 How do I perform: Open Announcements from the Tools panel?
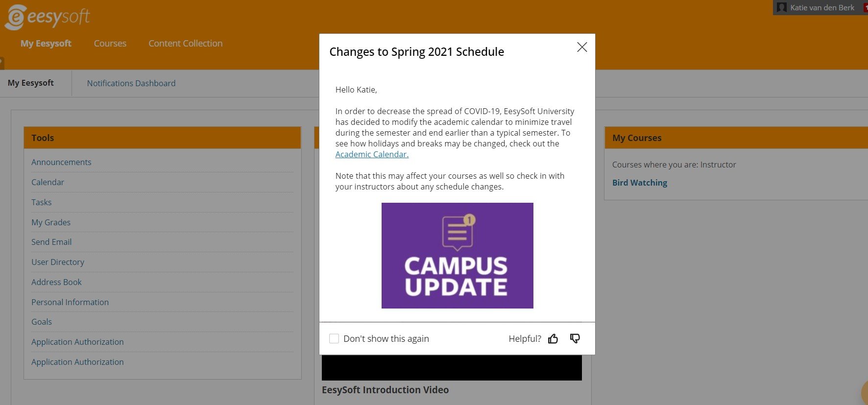click(x=61, y=162)
